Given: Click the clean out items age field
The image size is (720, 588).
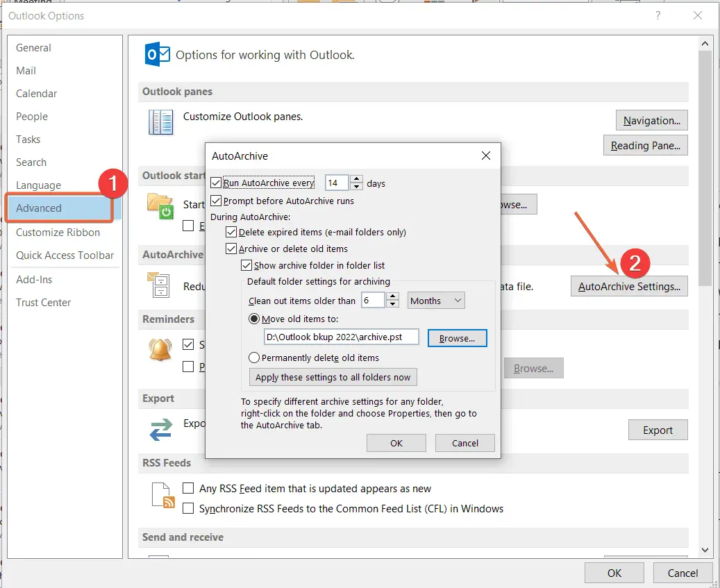Looking at the screenshot, I should tap(373, 300).
